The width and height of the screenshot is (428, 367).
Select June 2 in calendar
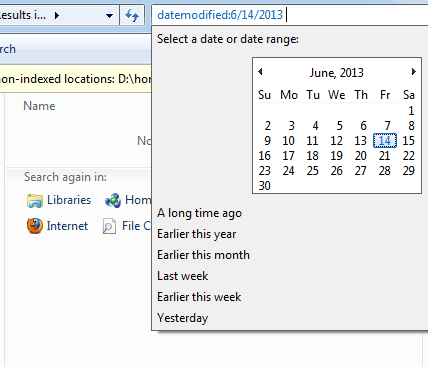[x=267, y=126]
